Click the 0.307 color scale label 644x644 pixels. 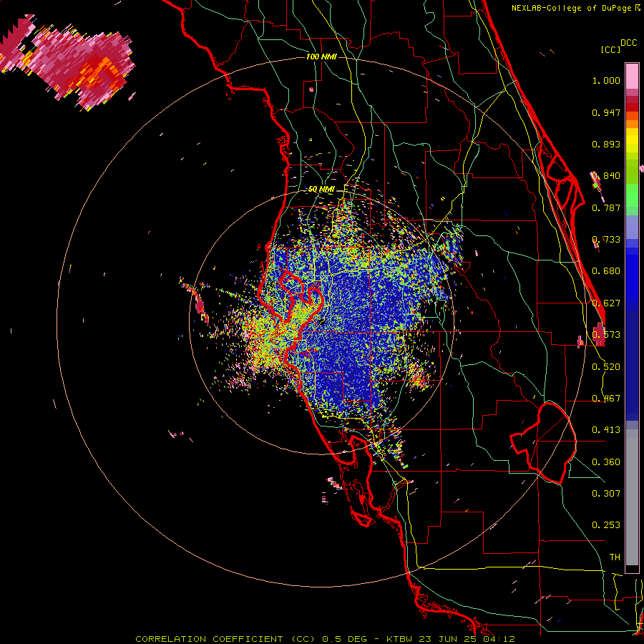[606, 493]
